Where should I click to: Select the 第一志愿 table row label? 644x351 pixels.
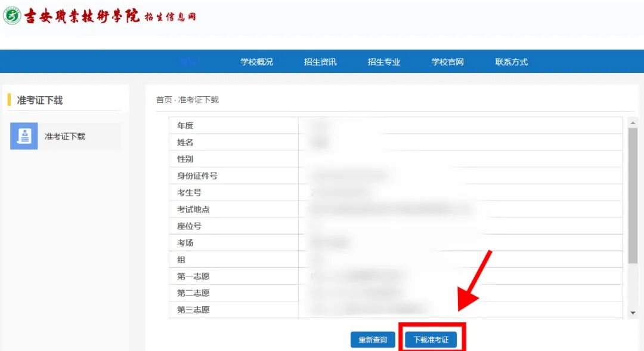(193, 276)
